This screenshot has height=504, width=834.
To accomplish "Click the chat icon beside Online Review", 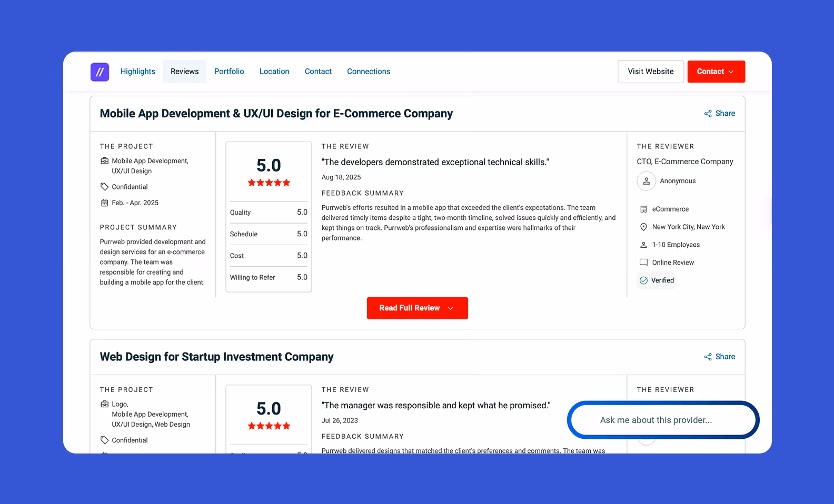I will tap(643, 263).
